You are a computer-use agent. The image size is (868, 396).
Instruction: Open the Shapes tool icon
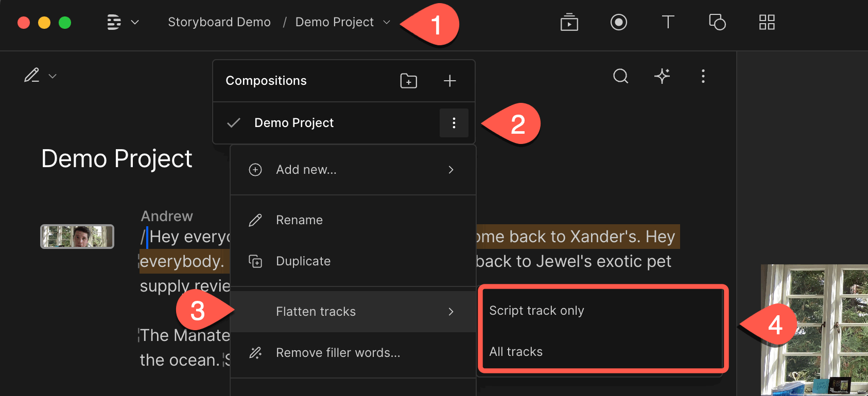click(717, 22)
